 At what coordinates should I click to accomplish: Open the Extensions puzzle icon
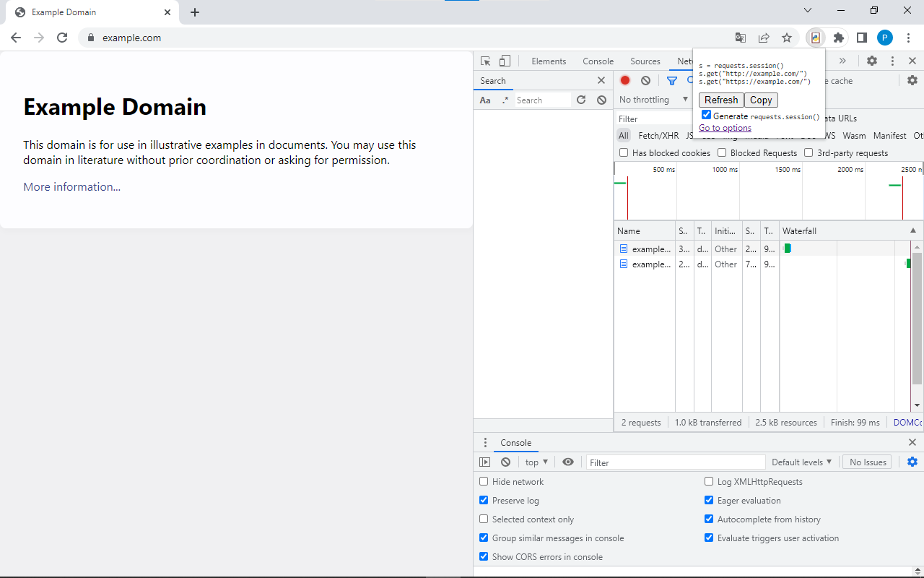(838, 38)
